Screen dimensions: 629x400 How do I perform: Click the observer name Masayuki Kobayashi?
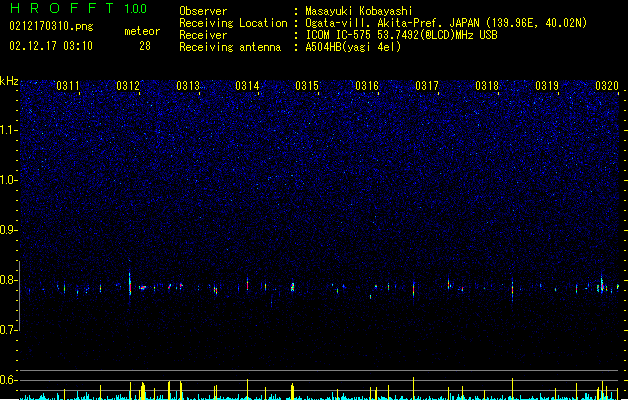[358, 11]
